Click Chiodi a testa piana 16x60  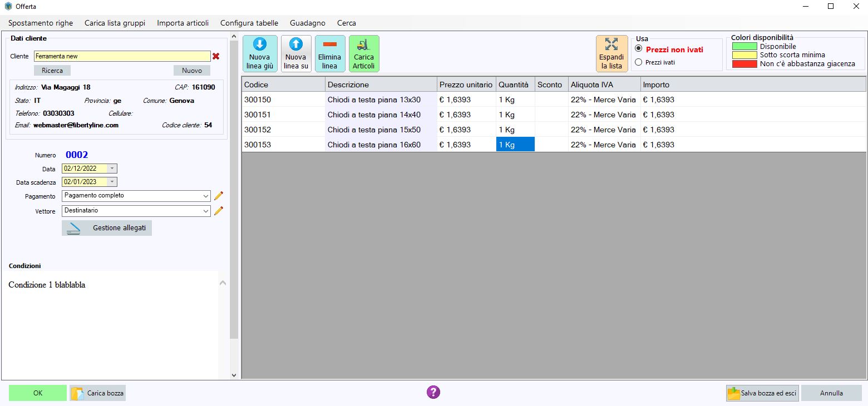click(x=381, y=145)
